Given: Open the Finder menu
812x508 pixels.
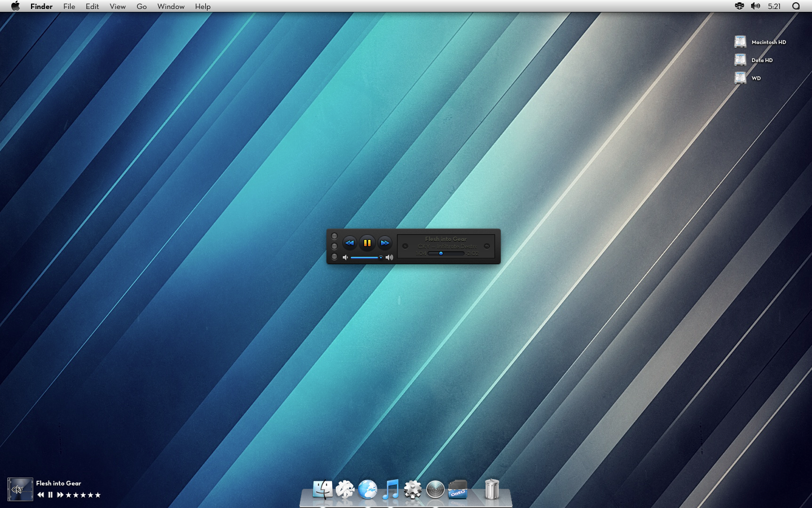Looking at the screenshot, I should point(42,6).
